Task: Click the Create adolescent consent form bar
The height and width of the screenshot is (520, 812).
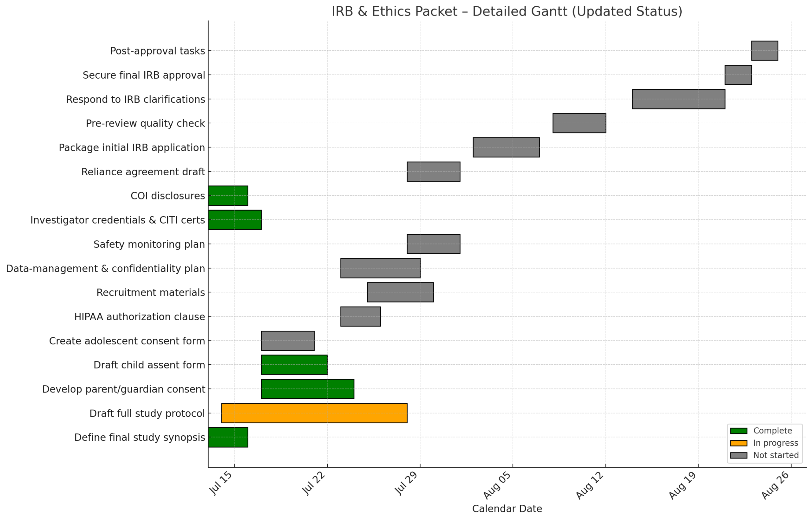Action: (x=287, y=341)
